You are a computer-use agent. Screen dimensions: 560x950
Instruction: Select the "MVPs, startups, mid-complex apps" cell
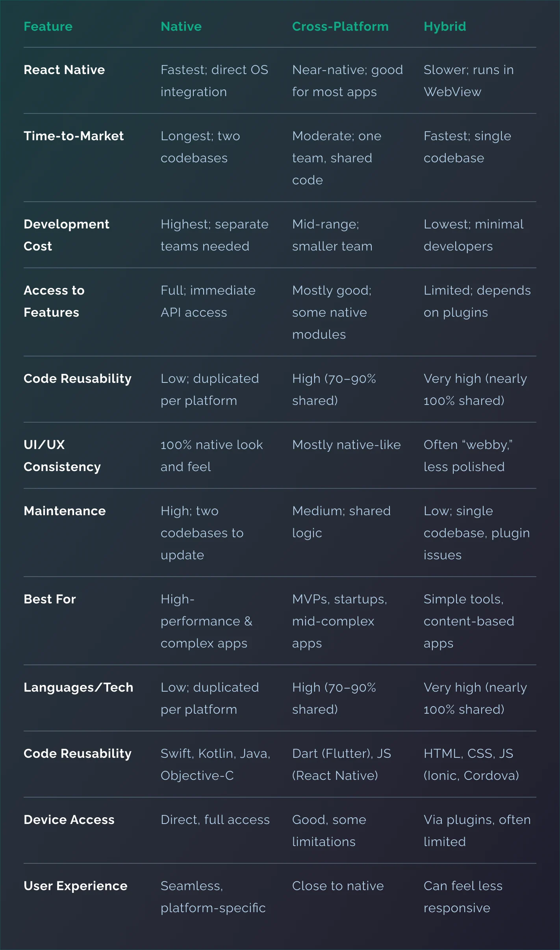pyautogui.click(x=339, y=621)
